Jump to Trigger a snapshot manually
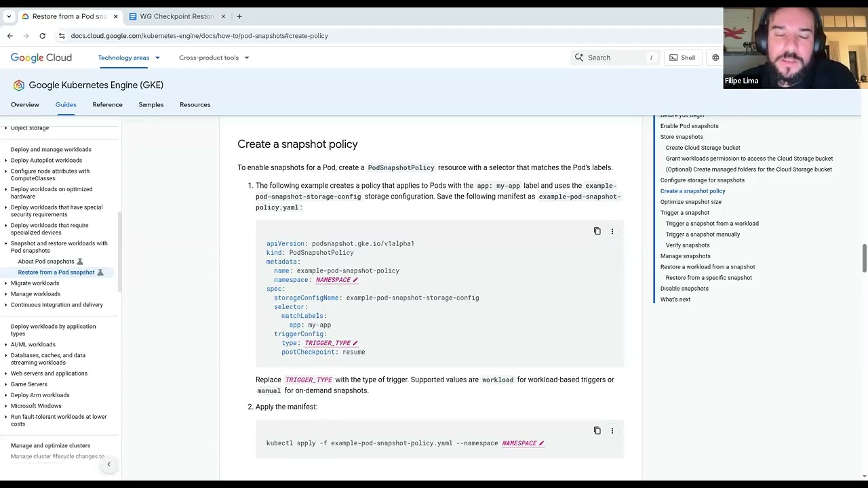 [x=703, y=235]
